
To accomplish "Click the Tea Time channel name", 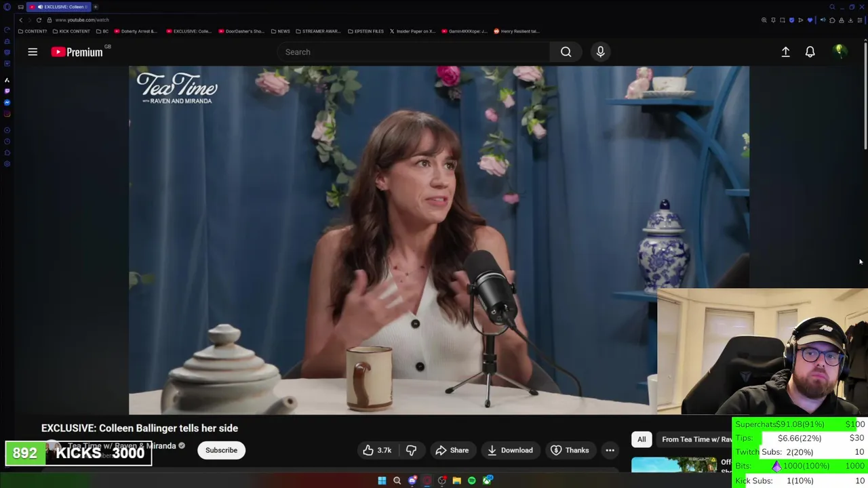I will coord(122,446).
